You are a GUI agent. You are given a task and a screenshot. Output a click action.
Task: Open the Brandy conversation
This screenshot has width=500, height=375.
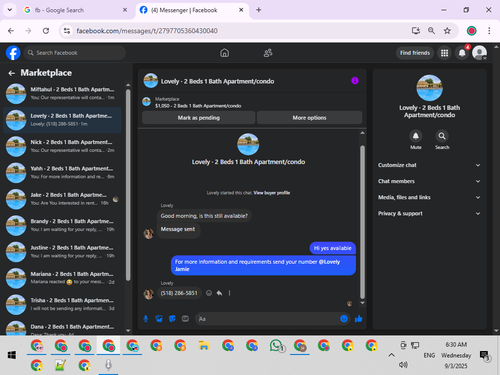(x=62, y=225)
